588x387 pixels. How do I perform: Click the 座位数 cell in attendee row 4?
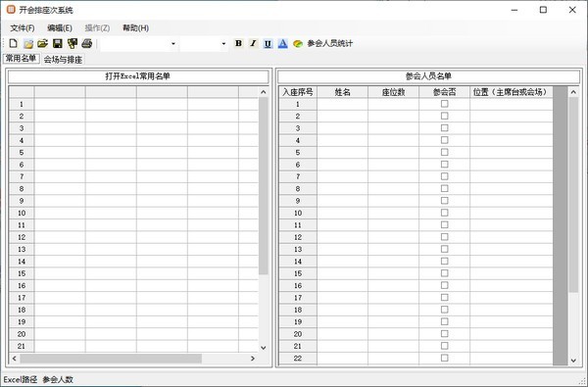pos(393,141)
